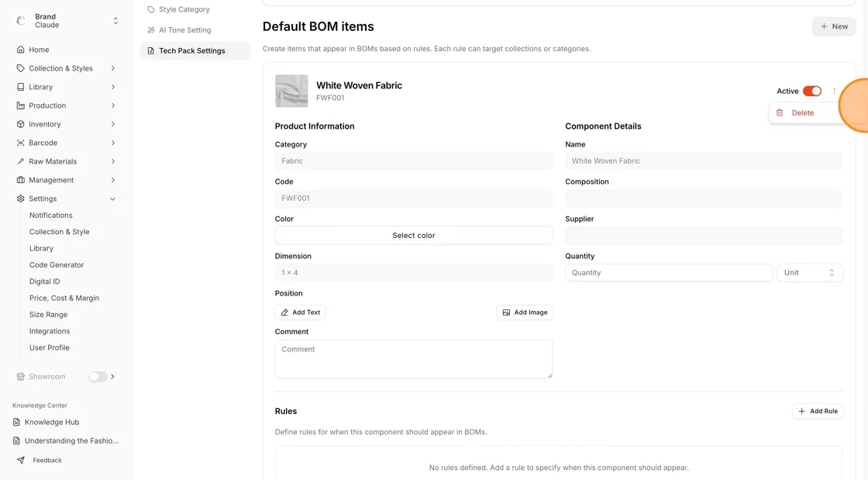Viewport: 868px width, 480px height.
Task: Open the Knowledge Hub link
Action: (x=51, y=422)
